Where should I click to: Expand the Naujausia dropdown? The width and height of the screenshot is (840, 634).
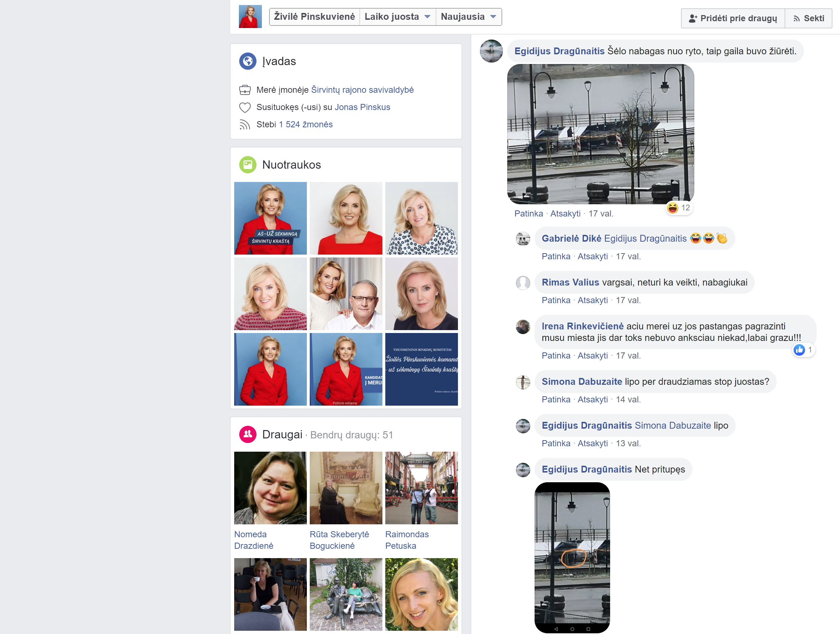[x=468, y=17]
